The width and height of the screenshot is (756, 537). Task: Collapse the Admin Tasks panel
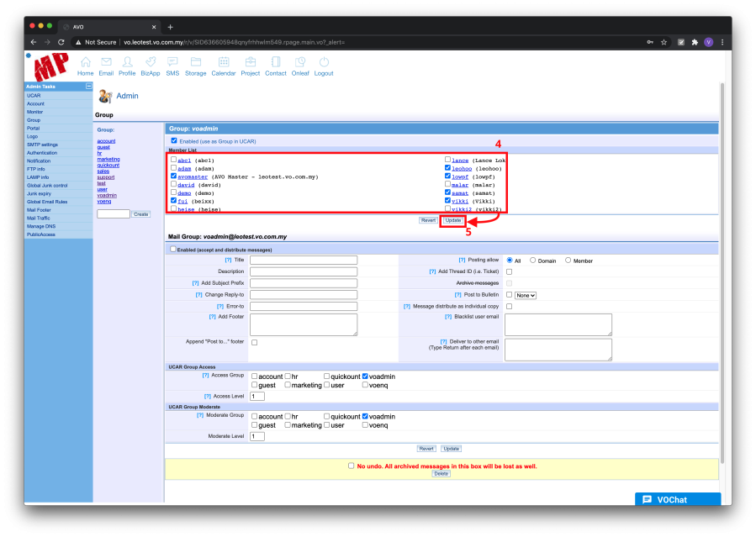[x=88, y=86]
